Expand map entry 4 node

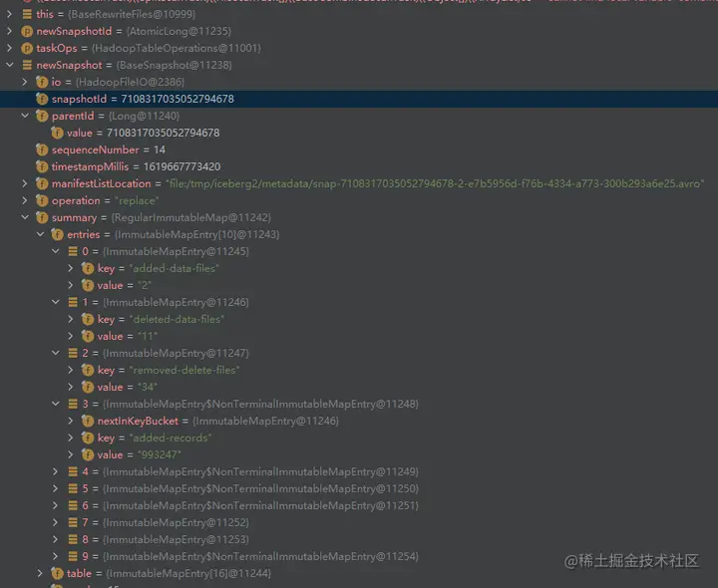pyautogui.click(x=56, y=471)
